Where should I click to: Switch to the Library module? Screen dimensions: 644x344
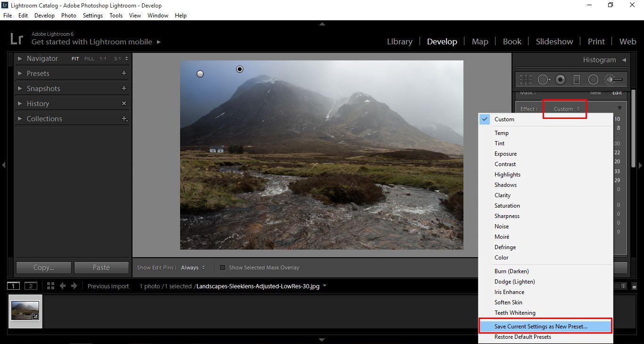pyautogui.click(x=400, y=42)
